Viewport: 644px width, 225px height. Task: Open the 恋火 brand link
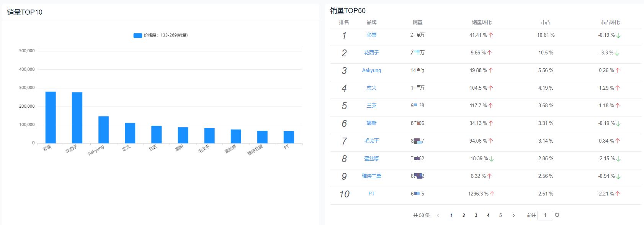(371, 88)
